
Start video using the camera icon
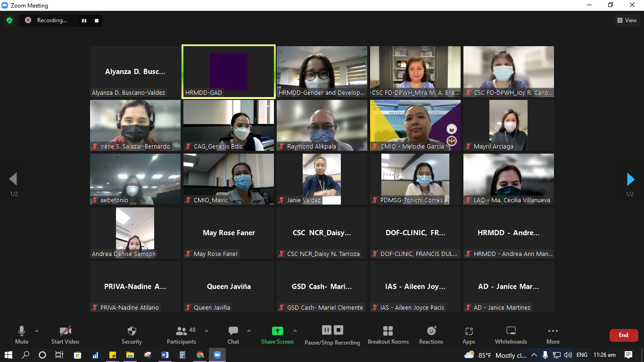point(65,335)
